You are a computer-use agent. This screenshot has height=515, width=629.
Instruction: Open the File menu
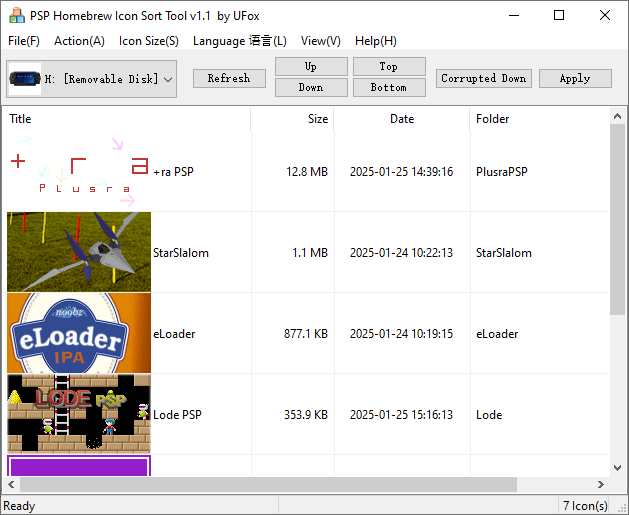click(x=24, y=41)
